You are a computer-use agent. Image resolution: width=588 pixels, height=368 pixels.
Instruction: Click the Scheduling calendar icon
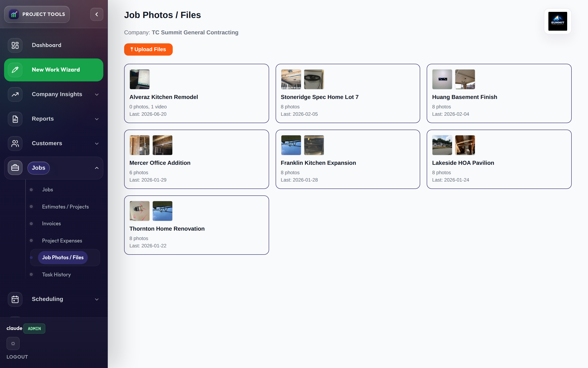(x=15, y=299)
